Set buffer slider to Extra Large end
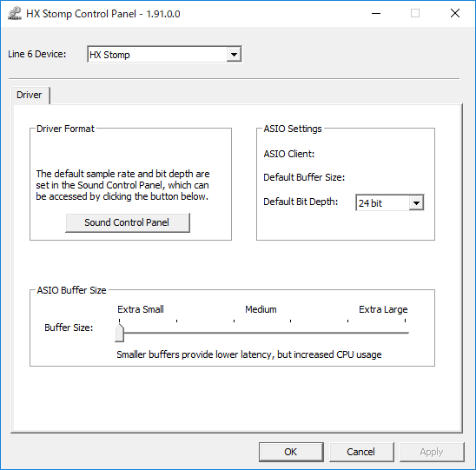 tap(406, 333)
